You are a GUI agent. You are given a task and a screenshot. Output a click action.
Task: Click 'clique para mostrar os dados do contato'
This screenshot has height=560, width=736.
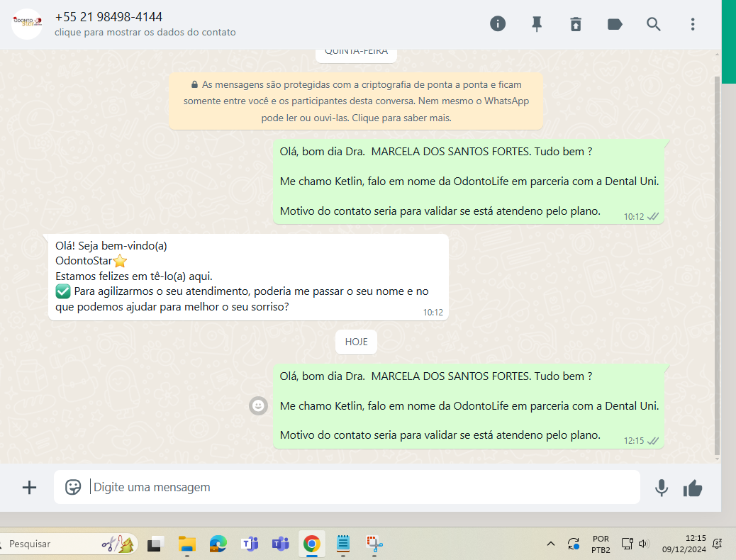[x=145, y=33]
